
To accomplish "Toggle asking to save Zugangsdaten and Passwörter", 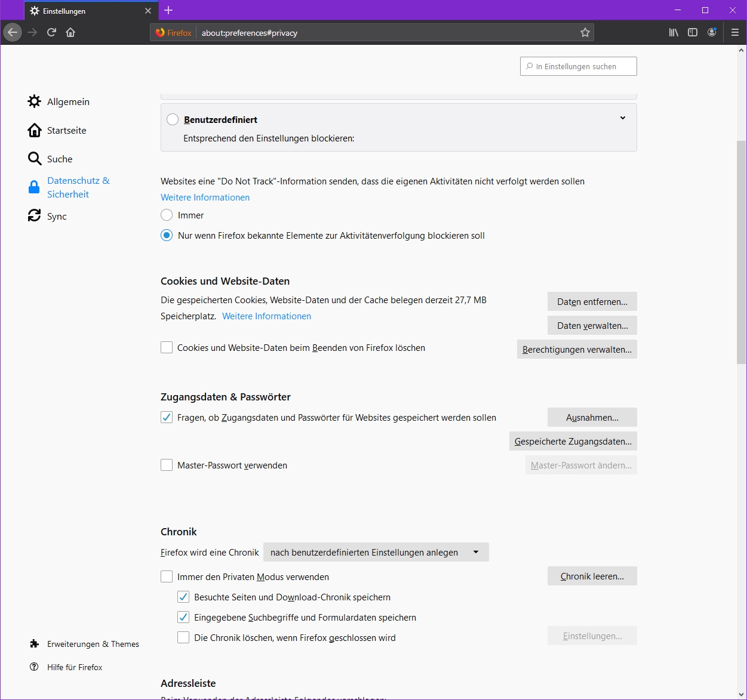I will pos(167,417).
